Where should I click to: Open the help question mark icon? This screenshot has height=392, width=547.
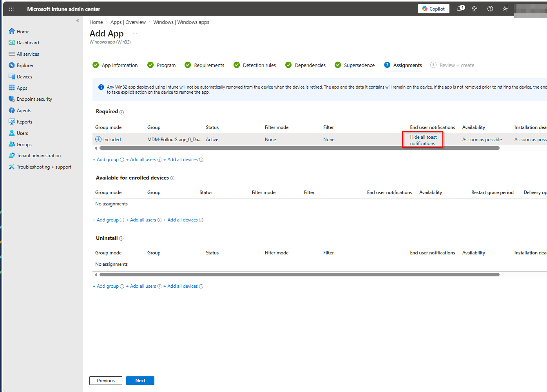tap(490, 9)
